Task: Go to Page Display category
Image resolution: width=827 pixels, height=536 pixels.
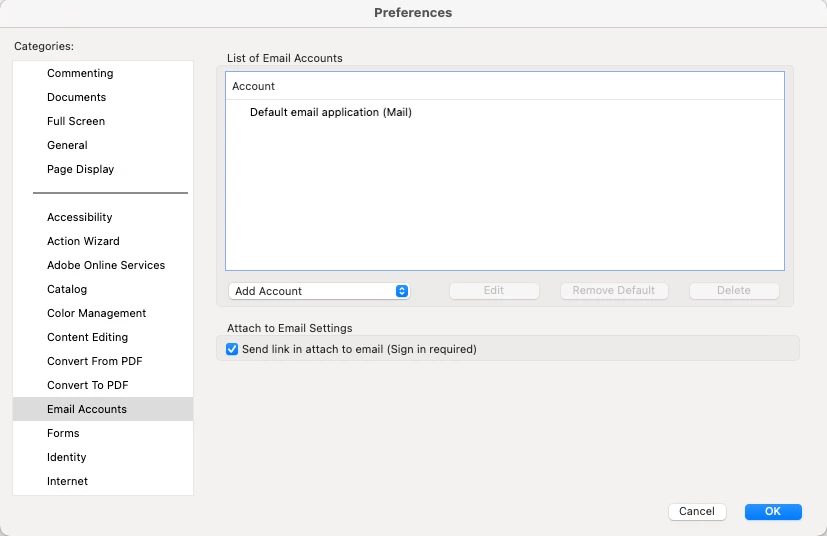Action: coord(80,169)
